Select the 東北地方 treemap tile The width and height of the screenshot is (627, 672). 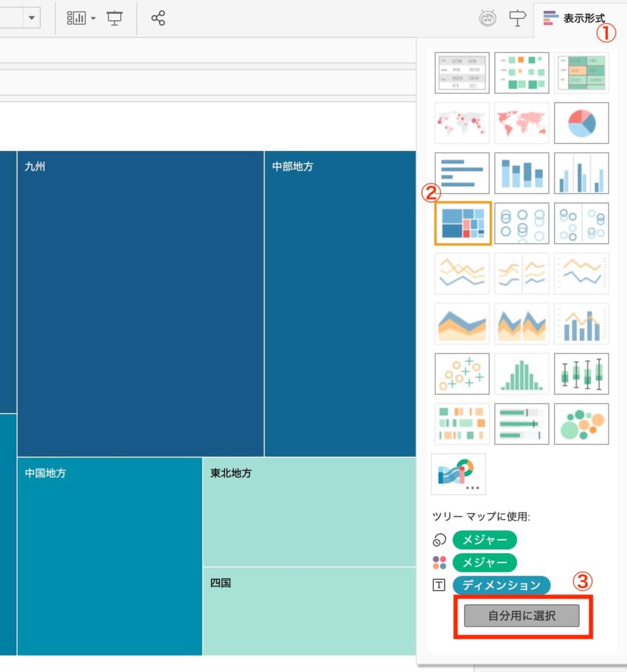click(309, 512)
